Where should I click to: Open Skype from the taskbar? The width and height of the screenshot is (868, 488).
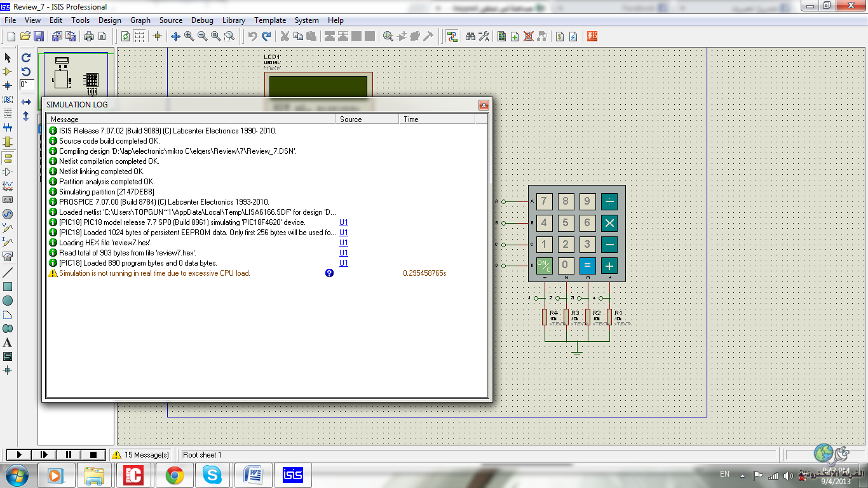tap(212, 475)
